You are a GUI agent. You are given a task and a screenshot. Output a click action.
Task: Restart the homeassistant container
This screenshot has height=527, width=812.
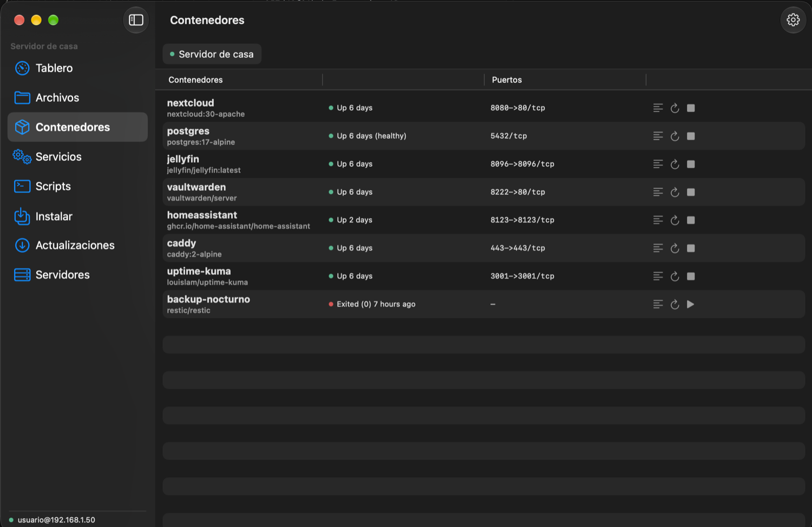(x=675, y=220)
